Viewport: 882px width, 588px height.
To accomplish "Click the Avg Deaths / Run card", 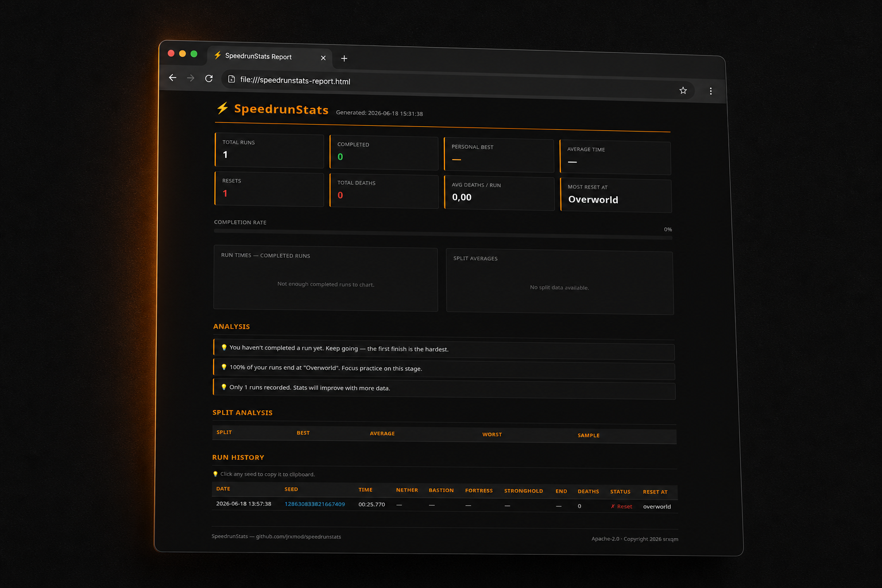I will coord(500,193).
